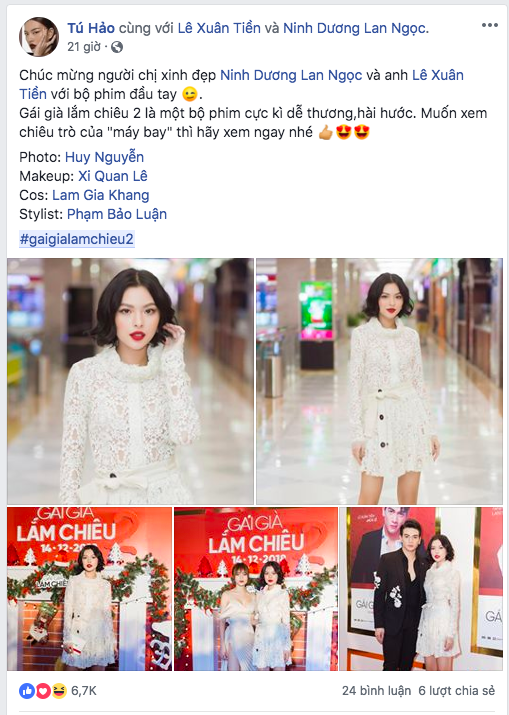Image resolution: width=509 pixels, height=715 pixels.
Task: Open the close-up portrait photo in white lace
Action: [x=130, y=381]
